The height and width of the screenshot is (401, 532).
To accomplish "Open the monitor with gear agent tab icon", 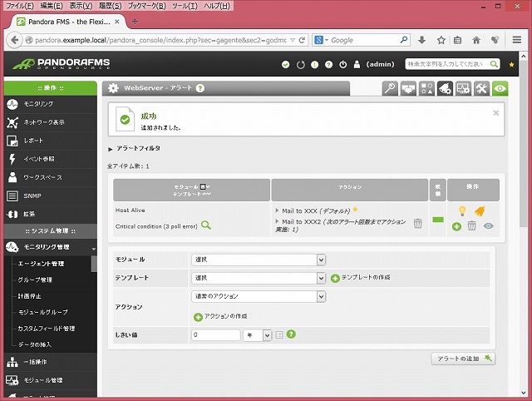I will [464, 89].
